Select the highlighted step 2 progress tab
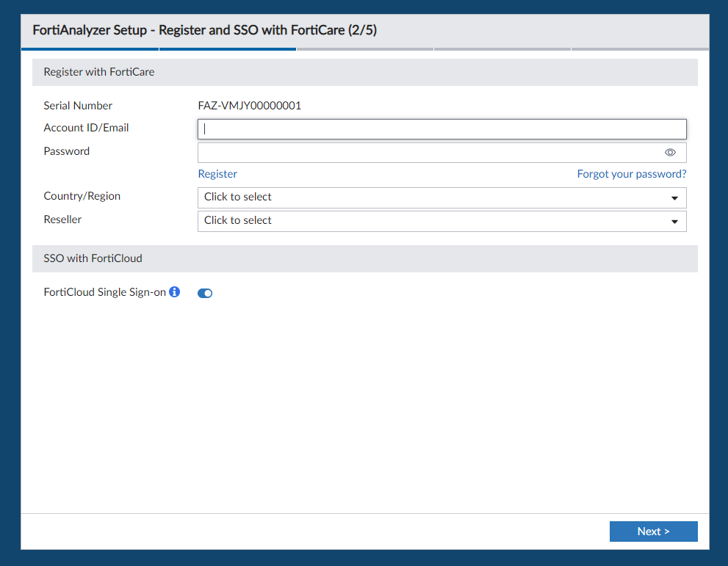Viewport: 728px width, 566px height. [x=228, y=48]
